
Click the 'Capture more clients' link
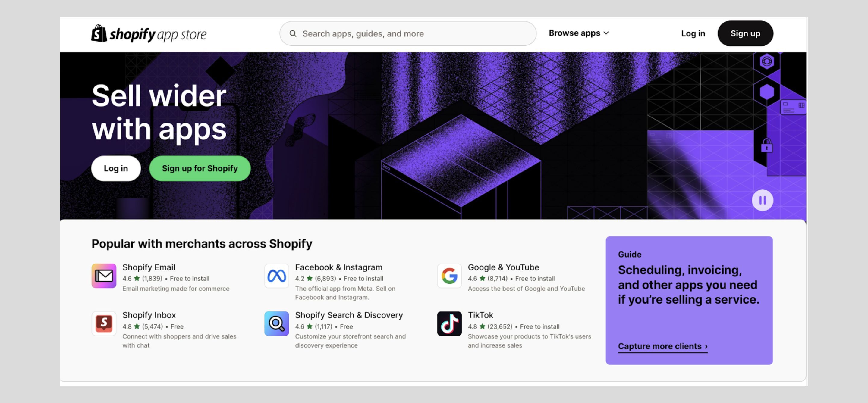pyautogui.click(x=662, y=346)
